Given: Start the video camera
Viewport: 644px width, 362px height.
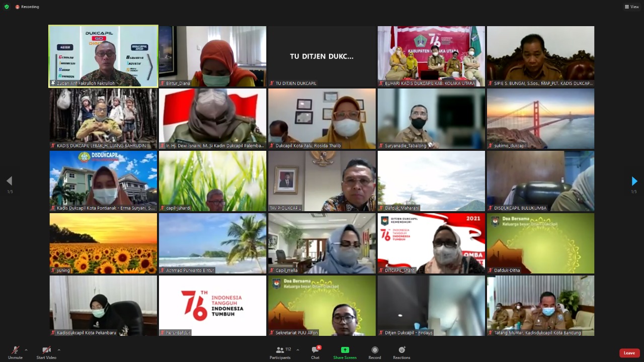Looking at the screenshot, I should click(x=46, y=352).
